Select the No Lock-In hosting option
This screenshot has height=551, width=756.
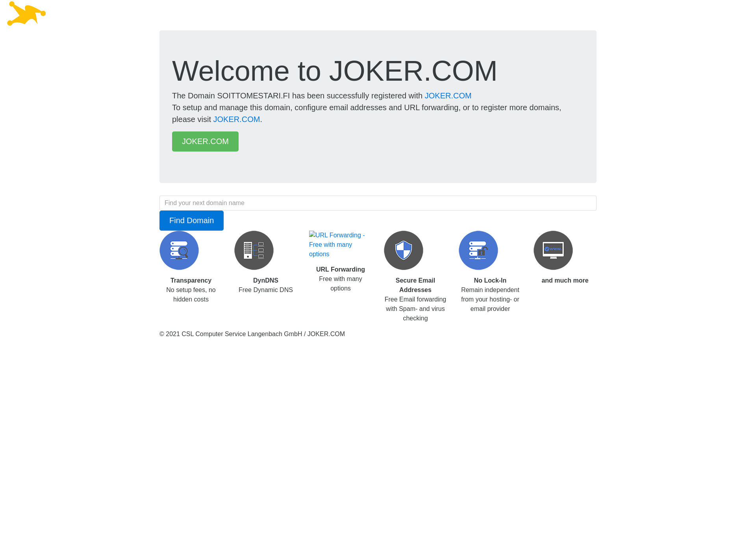(478, 251)
